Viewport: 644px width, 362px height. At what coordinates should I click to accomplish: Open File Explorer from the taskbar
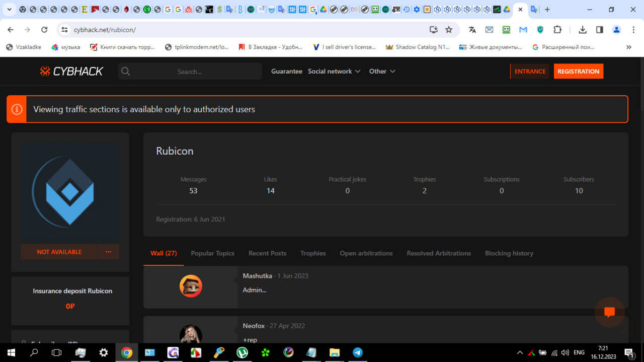[335, 352]
